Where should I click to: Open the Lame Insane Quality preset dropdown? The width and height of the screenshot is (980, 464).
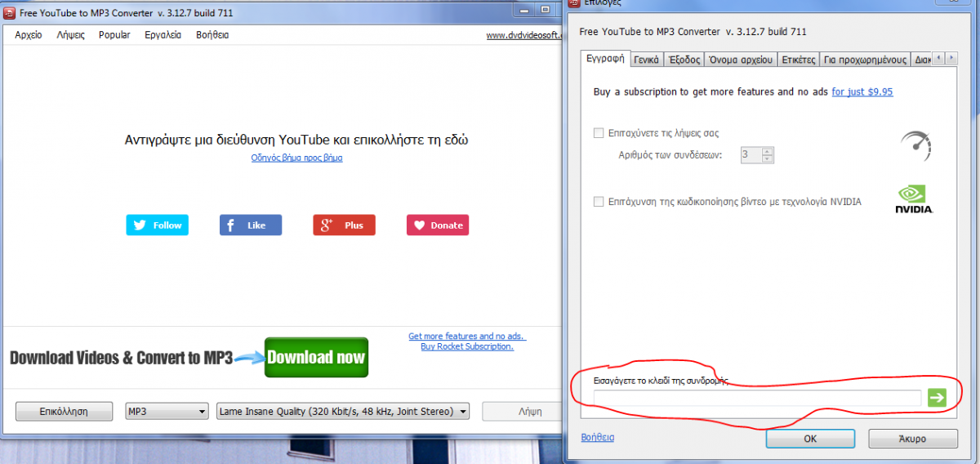[343, 412]
